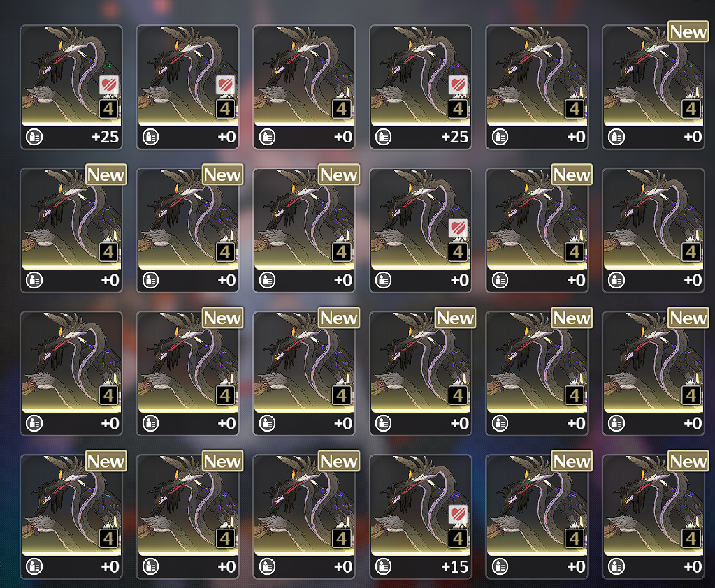715x588 pixels.
Task: Click +25 value on fourth top-row card
Action: pyautogui.click(x=454, y=137)
